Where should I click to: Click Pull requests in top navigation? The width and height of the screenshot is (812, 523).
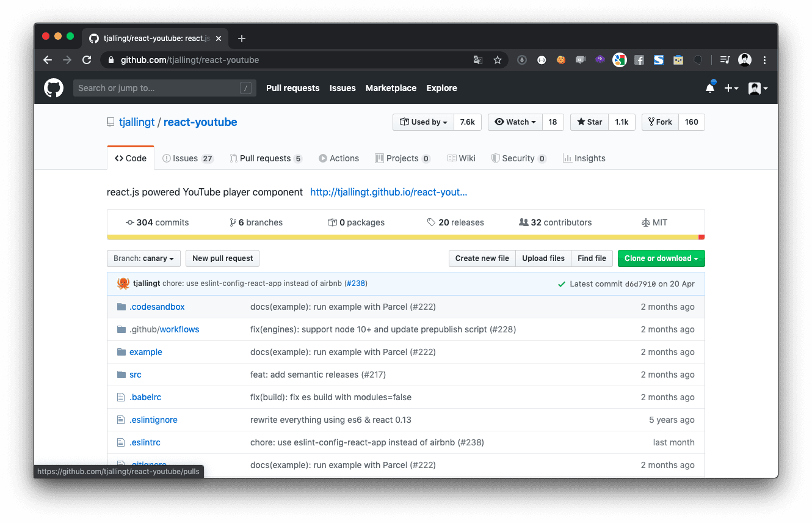point(292,88)
